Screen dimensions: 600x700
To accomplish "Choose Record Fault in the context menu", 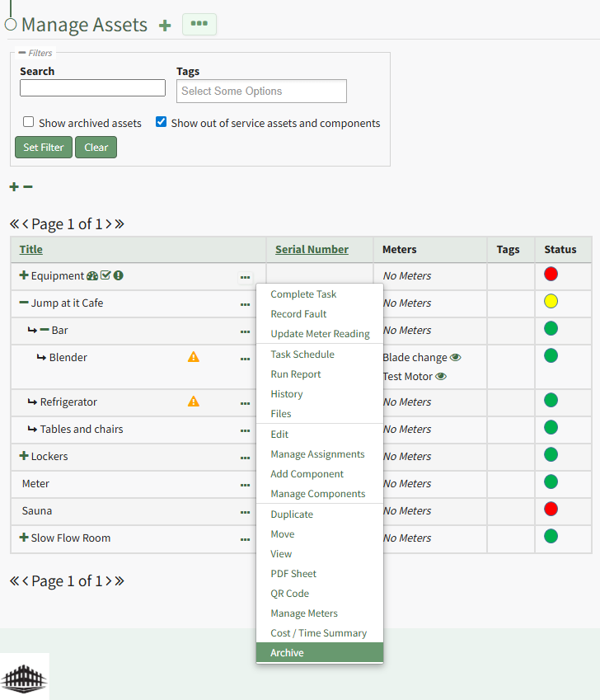I will click(298, 314).
